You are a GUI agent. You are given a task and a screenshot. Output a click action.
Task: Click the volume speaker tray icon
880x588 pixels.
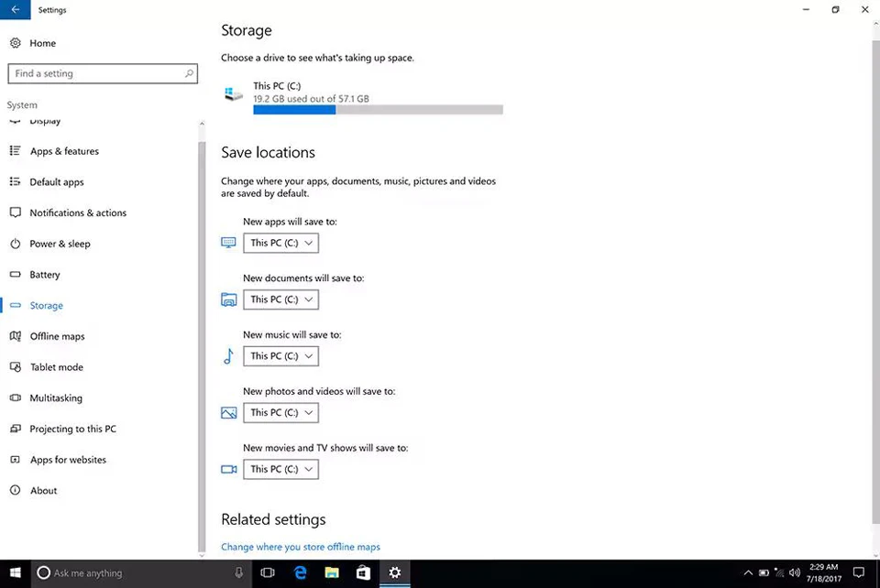click(x=794, y=572)
